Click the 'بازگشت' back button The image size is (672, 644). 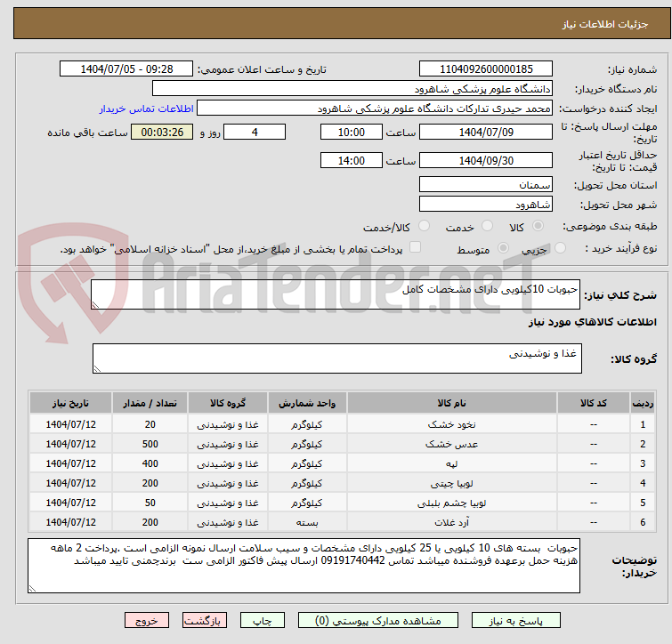206,621
